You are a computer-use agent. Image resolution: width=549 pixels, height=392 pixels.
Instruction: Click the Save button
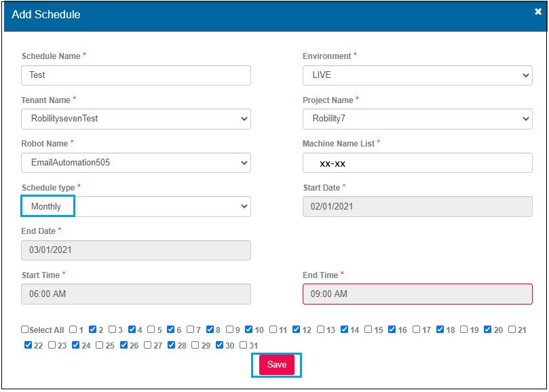(x=276, y=365)
